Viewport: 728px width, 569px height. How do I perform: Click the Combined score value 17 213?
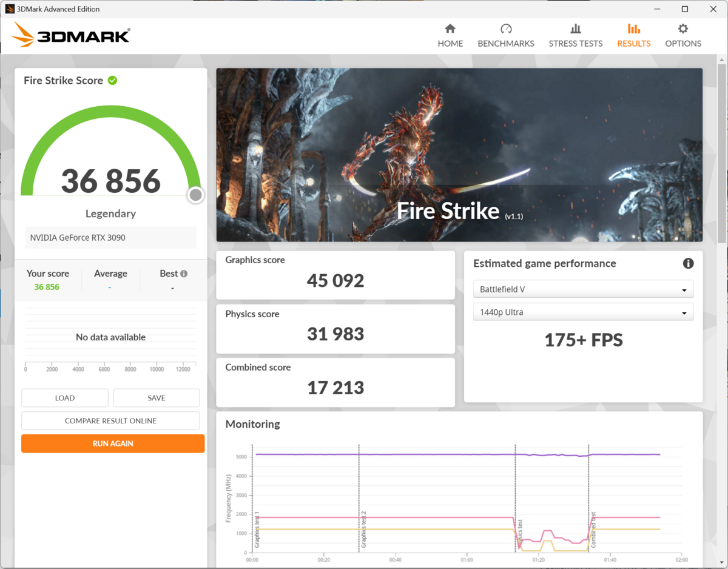(335, 388)
